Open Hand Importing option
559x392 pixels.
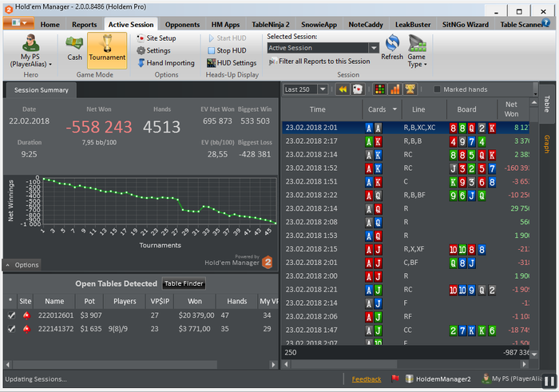[x=166, y=63]
